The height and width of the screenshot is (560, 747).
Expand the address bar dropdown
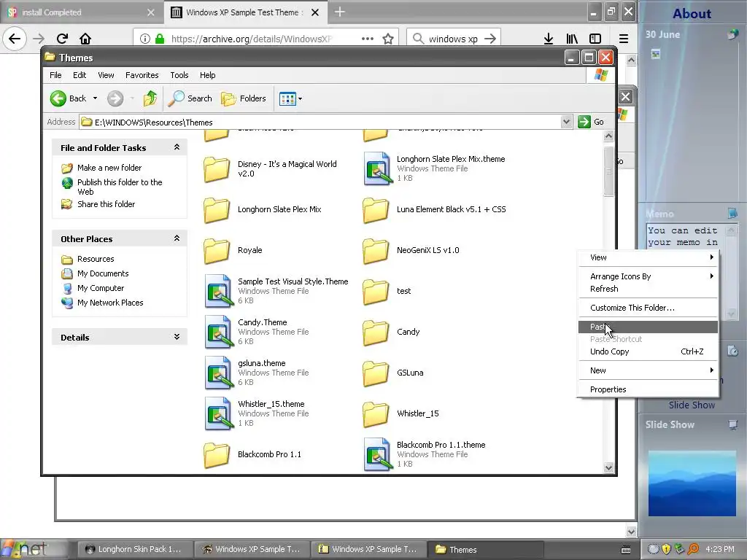[566, 122]
